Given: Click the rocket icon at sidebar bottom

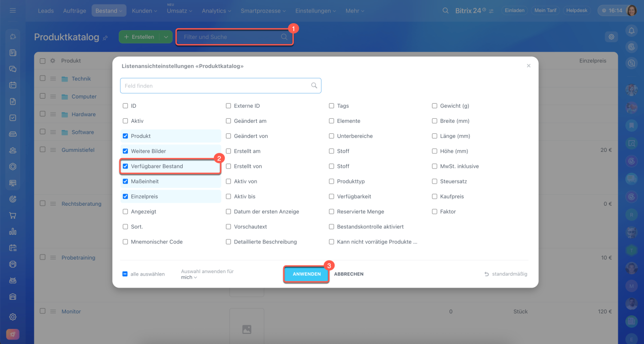Looking at the screenshot, I should point(13,334).
